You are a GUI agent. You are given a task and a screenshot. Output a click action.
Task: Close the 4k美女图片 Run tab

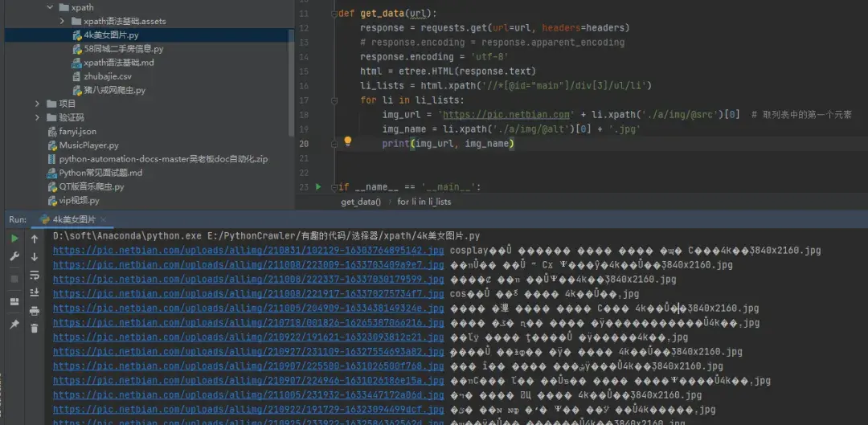click(x=104, y=219)
